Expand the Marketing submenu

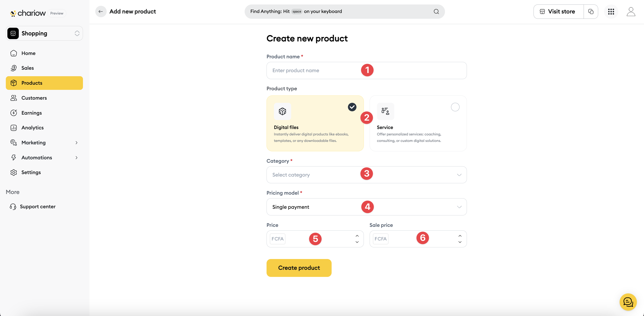76,143
